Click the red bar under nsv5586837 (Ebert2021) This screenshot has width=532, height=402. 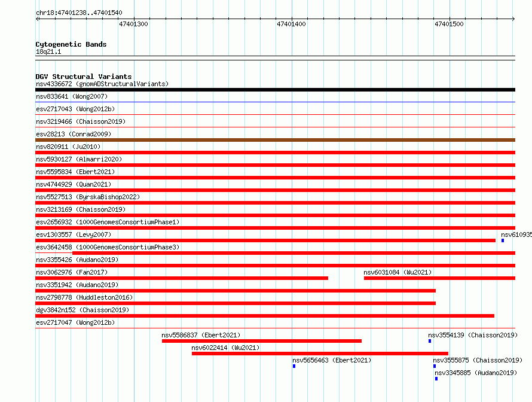(x=262, y=341)
